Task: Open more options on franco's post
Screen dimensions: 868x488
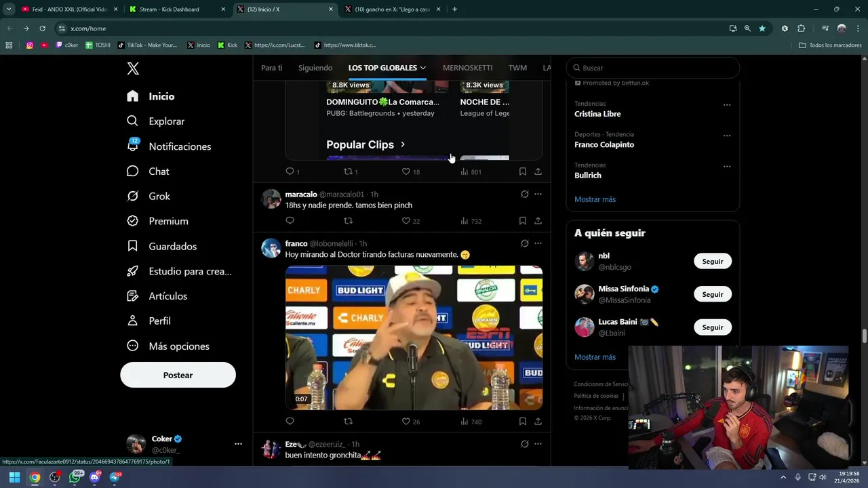Action: pyautogui.click(x=538, y=243)
